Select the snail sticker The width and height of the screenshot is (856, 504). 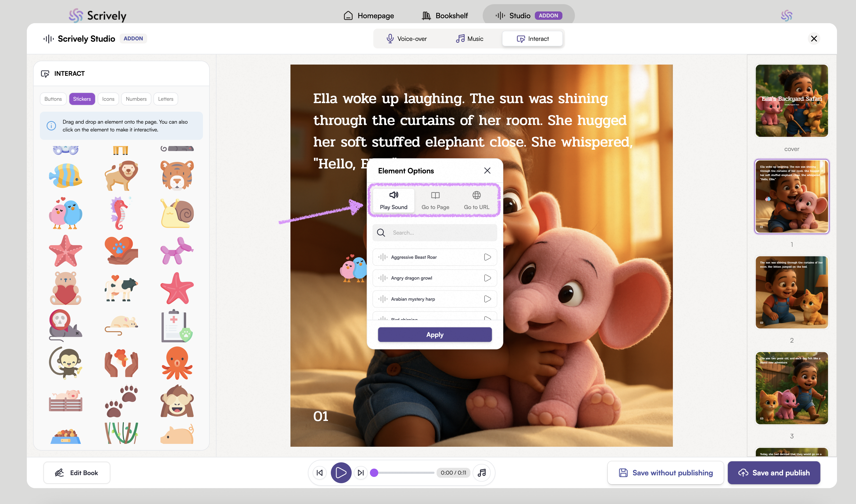pos(177,213)
